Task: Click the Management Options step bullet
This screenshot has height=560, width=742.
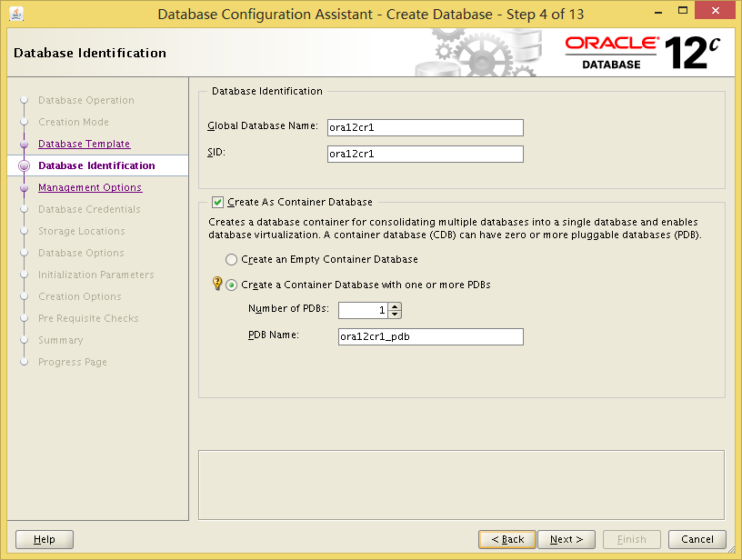Action: (25, 188)
